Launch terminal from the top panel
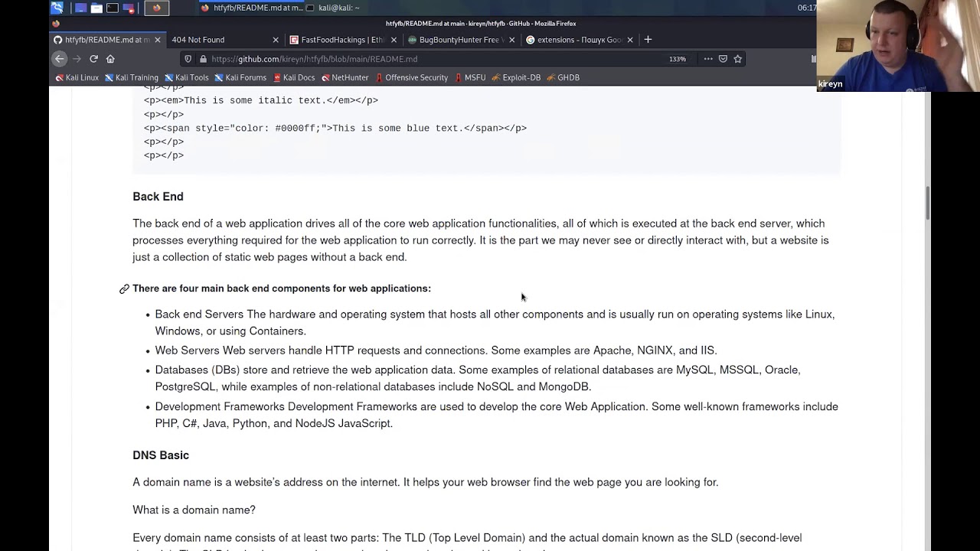Viewport: 980px width, 551px height. [113, 8]
